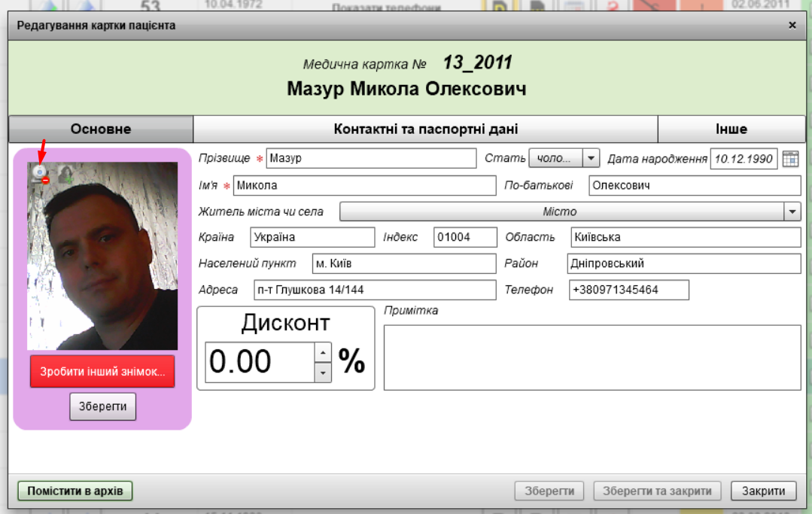Switch to the Контактні та паспортні дані tab
This screenshot has height=514, width=812.
click(x=425, y=129)
